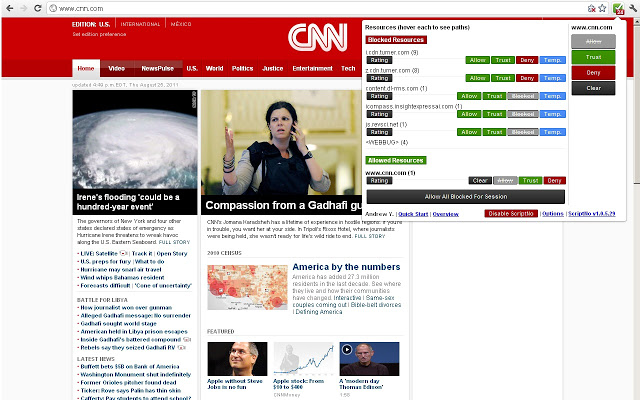The width and height of the screenshot is (640, 400).
Task: Click large dark Clear button in side panel
Action: tap(593, 88)
